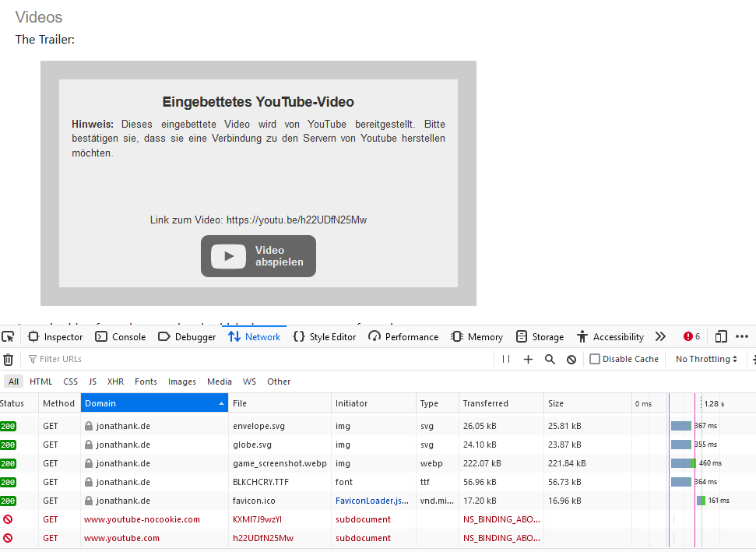Open request blocking panel icon
Screen dimensions: 756x552
tap(571, 359)
